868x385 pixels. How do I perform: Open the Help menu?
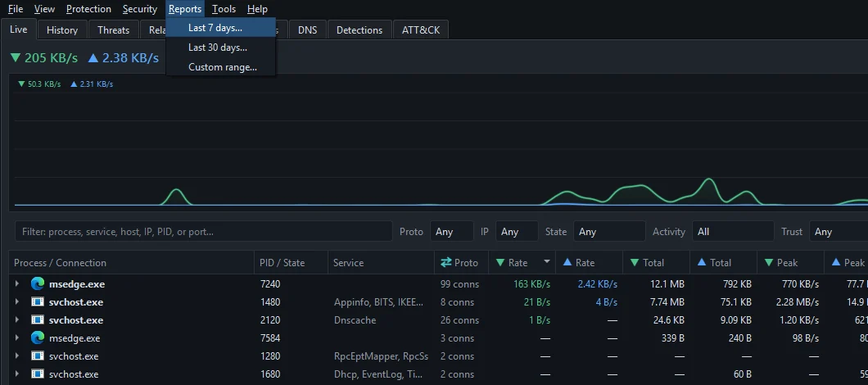(257, 9)
